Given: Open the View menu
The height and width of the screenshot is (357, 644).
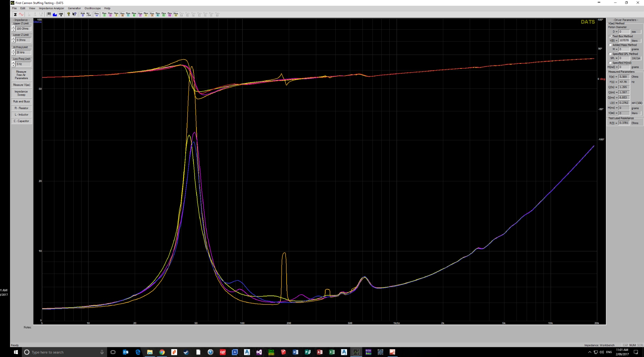Looking at the screenshot, I should point(32,8).
